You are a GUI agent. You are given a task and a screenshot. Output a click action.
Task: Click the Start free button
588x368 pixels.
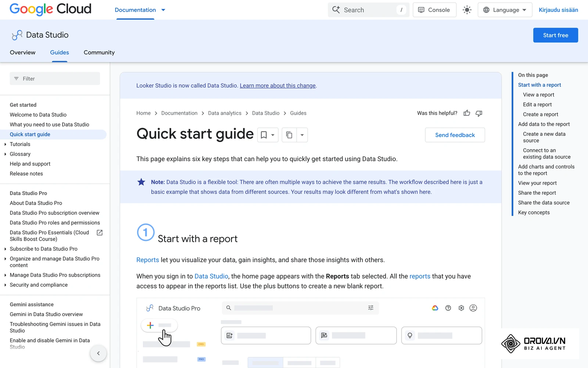(555, 35)
